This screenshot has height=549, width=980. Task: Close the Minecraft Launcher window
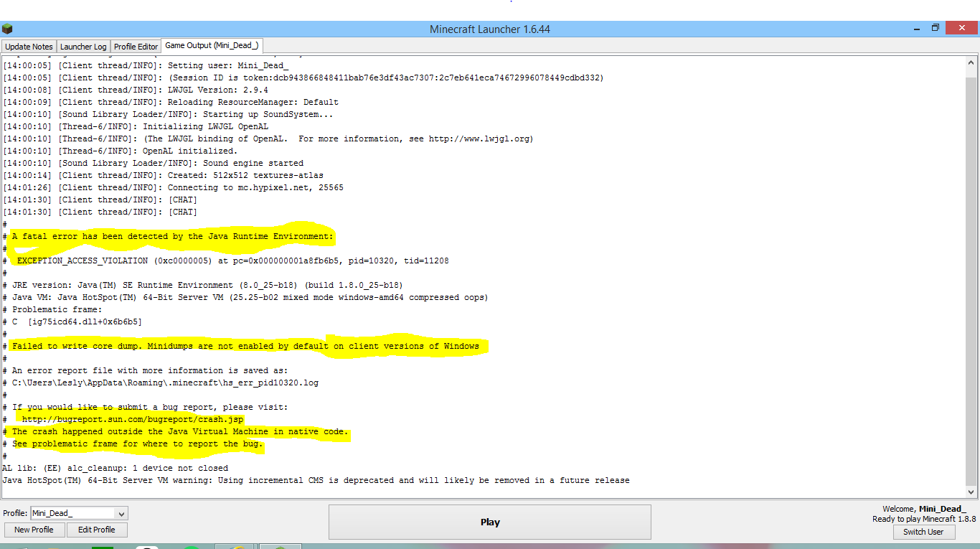(x=962, y=28)
